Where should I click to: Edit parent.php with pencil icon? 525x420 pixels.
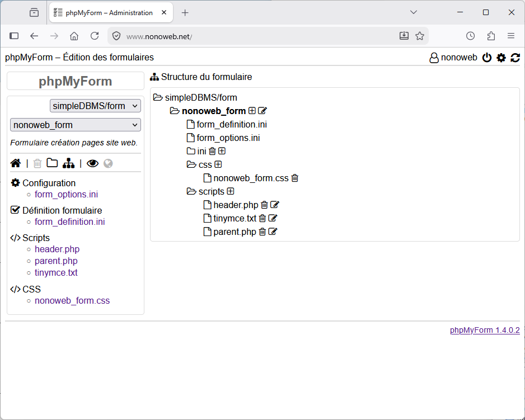coord(273,231)
